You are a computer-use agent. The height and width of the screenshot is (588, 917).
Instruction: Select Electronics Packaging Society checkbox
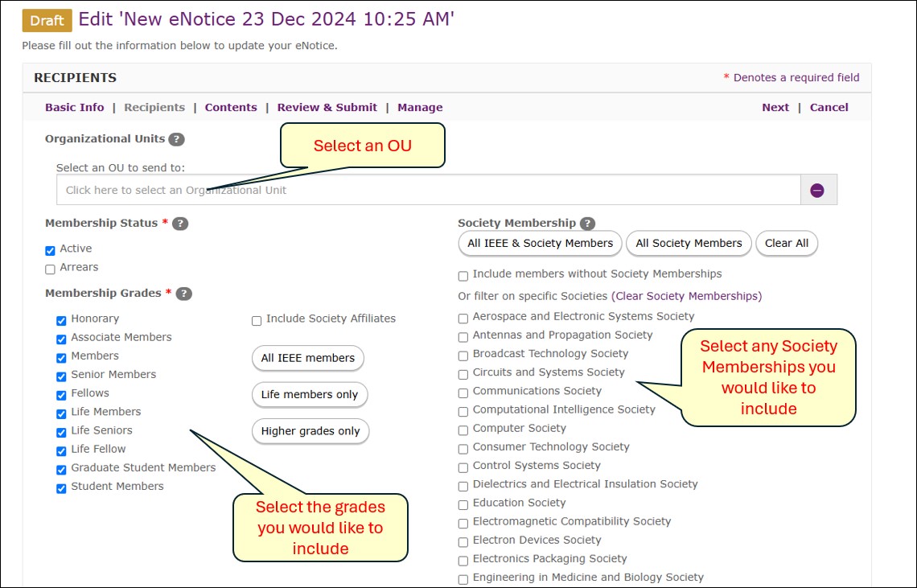pos(463,561)
